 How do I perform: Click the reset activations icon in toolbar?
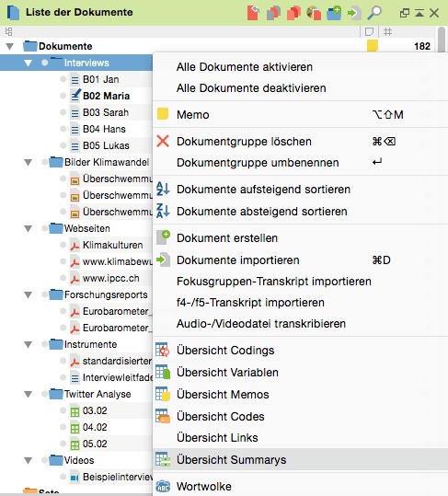[x=253, y=13]
